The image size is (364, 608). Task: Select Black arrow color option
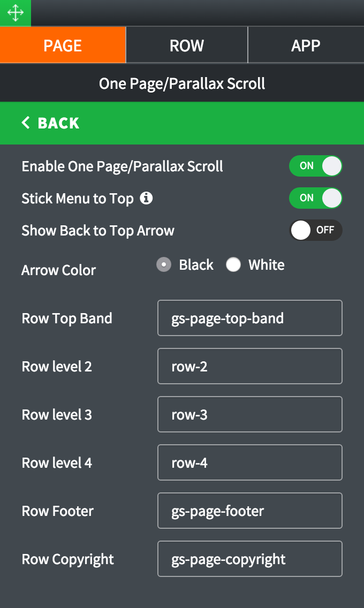pyautogui.click(x=164, y=265)
